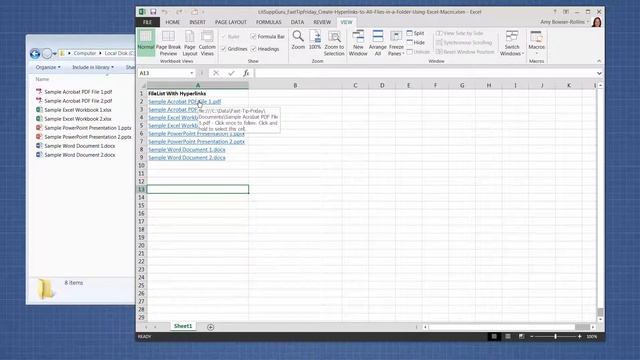The height and width of the screenshot is (360, 640).
Task: Click Name column header in Explorer
Action: pyautogui.click(x=42, y=79)
